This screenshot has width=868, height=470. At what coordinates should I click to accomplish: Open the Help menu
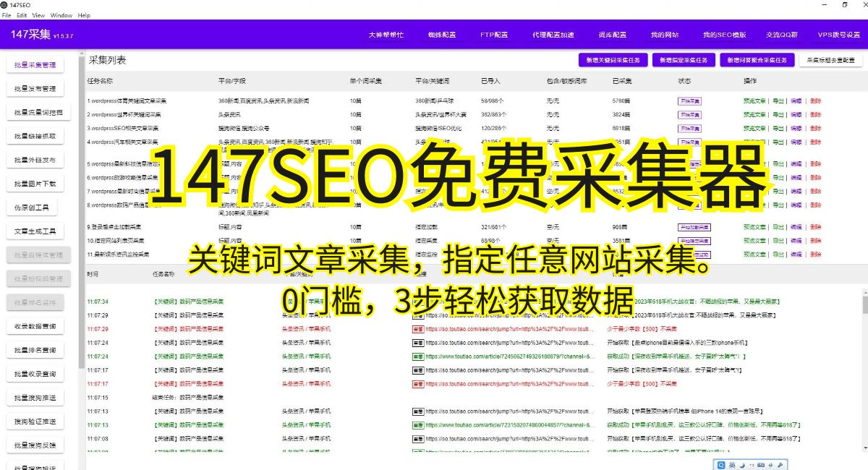click(x=83, y=14)
